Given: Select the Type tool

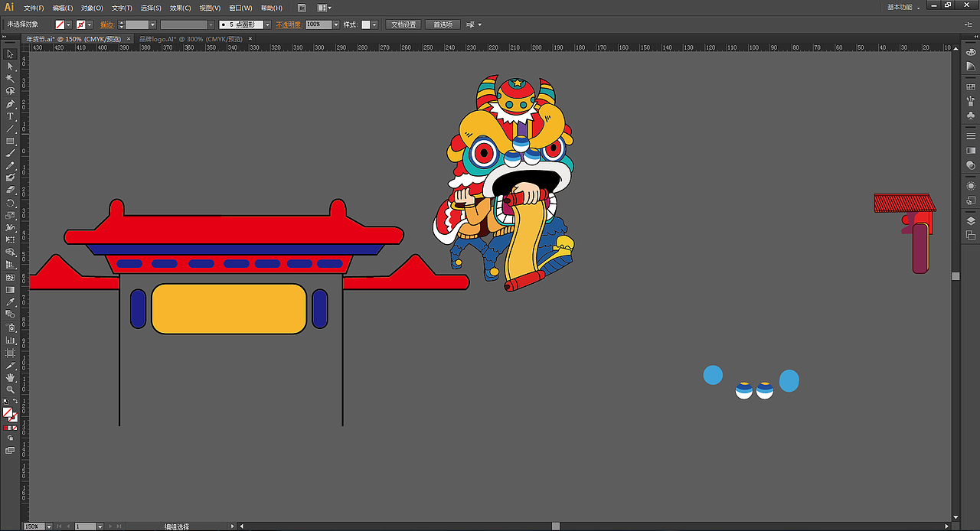Looking at the screenshot, I should (x=10, y=116).
